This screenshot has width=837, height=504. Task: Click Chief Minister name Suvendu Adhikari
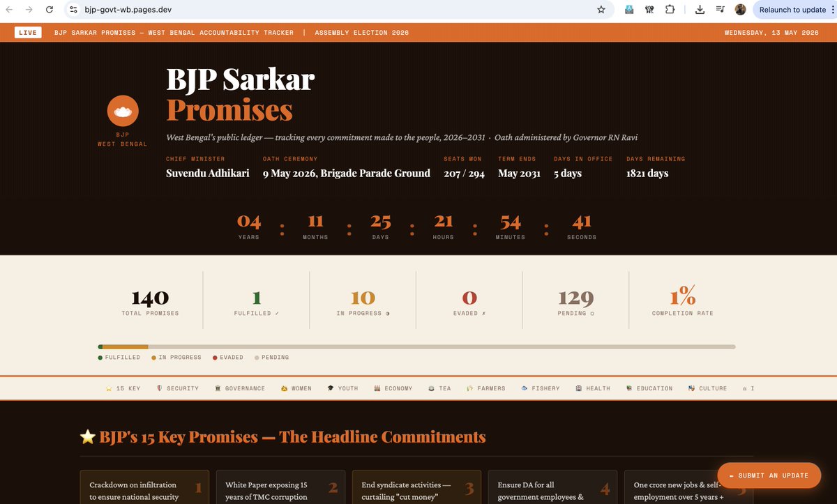pyautogui.click(x=208, y=174)
